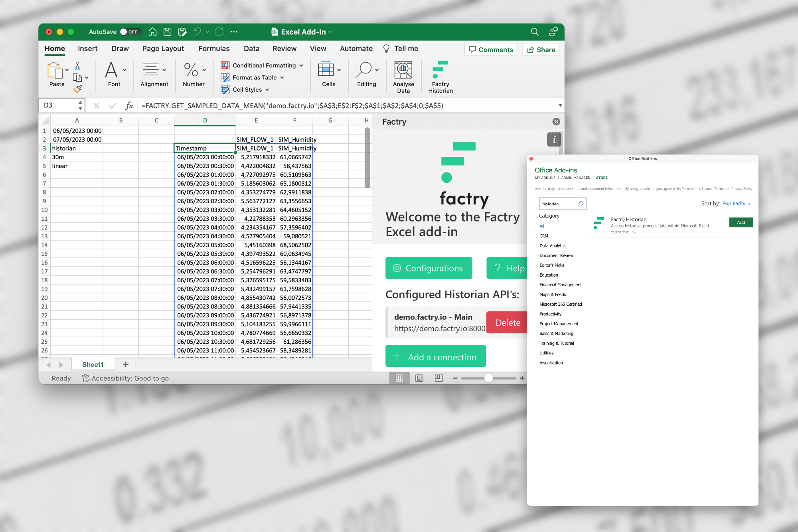The height and width of the screenshot is (532, 798).
Task: Delete the demo.factry.io connection
Action: pos(507,322)
